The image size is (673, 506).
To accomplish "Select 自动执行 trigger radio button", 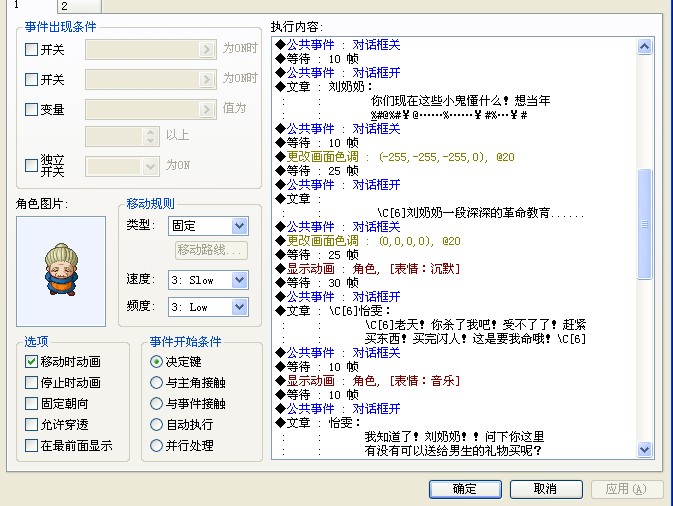I will 156,424.
